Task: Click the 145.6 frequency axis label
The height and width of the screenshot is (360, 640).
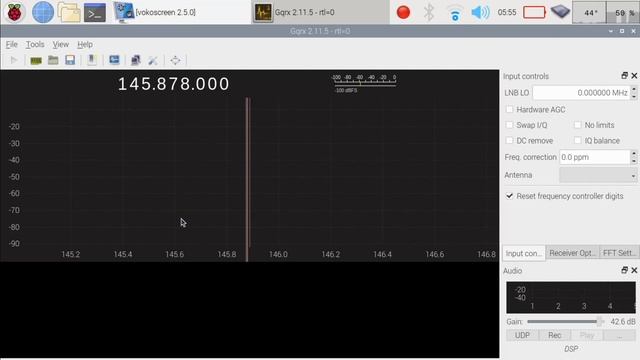Action: pyautogui.click(x=175, y=254)
